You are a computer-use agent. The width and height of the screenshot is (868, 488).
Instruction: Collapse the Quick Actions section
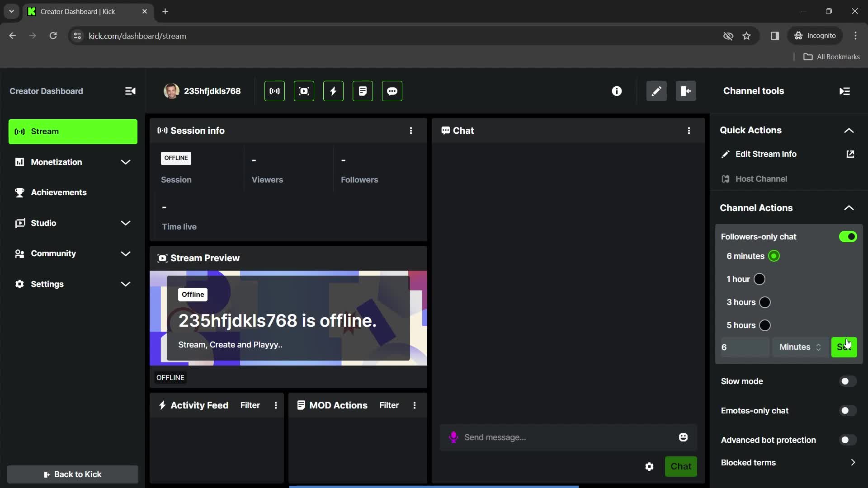[849, 131]
